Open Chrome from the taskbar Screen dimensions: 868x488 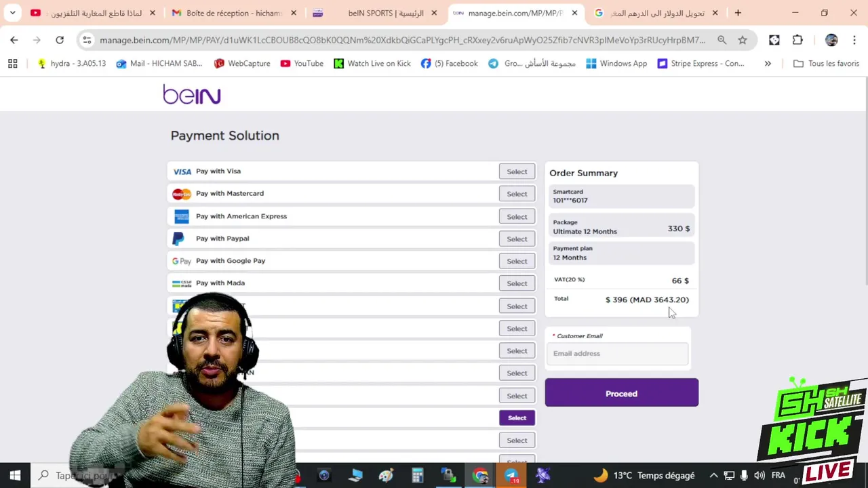click(480, 475)
